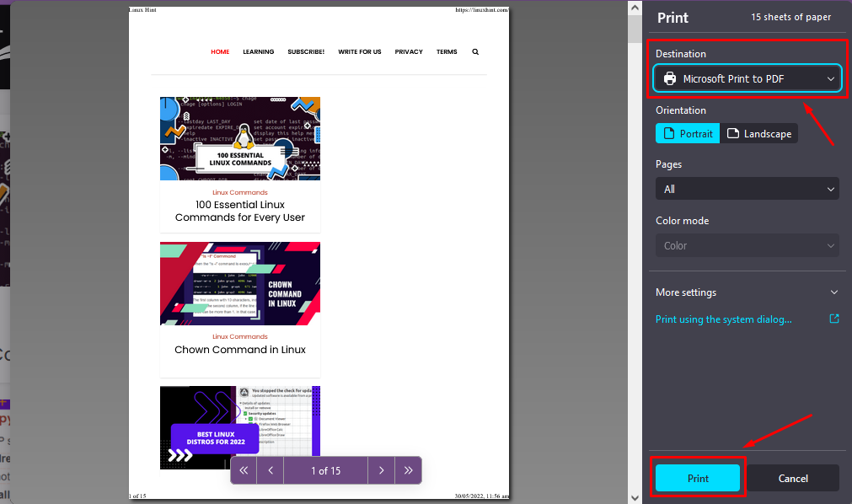
Task: Open the Pages dropdown set to All
Action: coord(747,189)
